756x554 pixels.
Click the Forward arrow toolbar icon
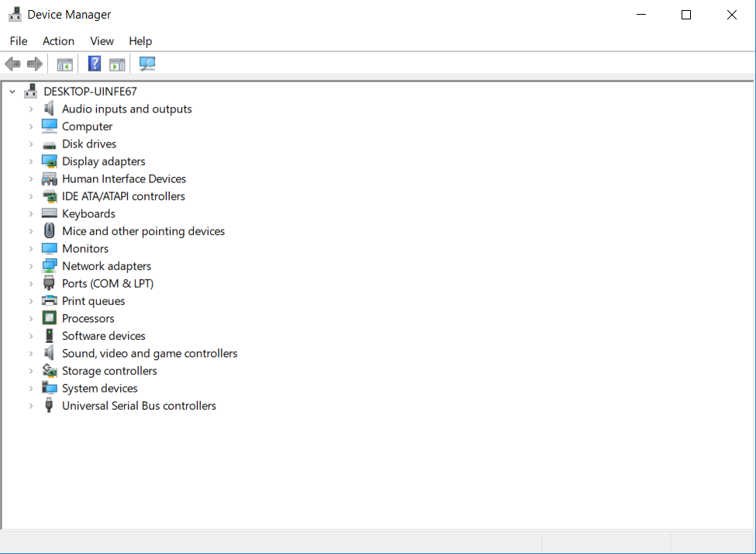(x=35, y=64)
